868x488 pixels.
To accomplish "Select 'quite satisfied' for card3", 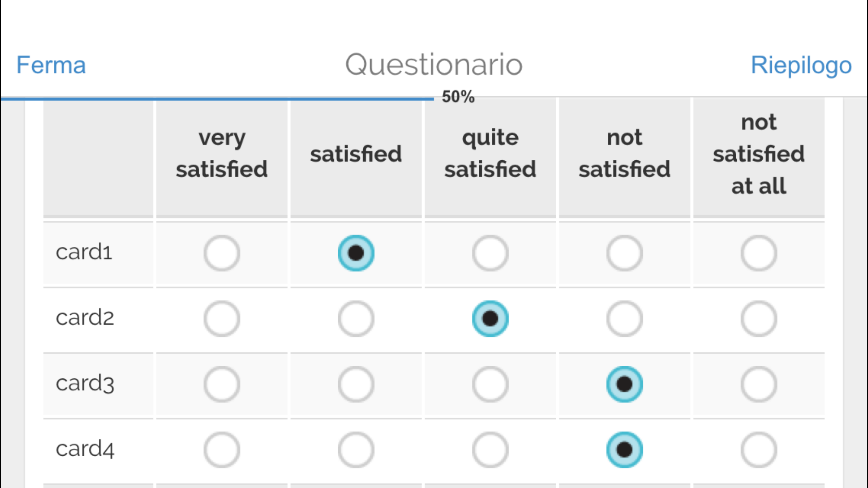I will pos(490,384).
